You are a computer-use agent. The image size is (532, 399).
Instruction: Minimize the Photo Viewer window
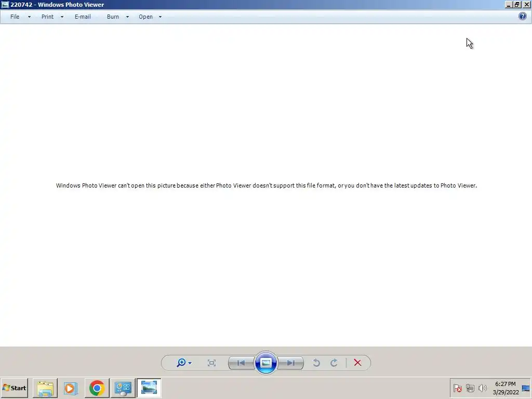pyautogui.click(x=508, y=5)
